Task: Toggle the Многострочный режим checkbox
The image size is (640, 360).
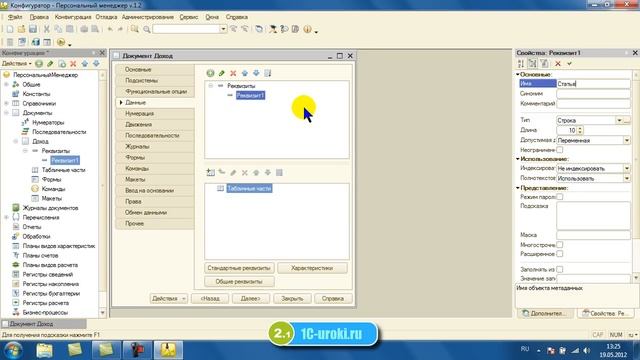Action: (560, 244)
